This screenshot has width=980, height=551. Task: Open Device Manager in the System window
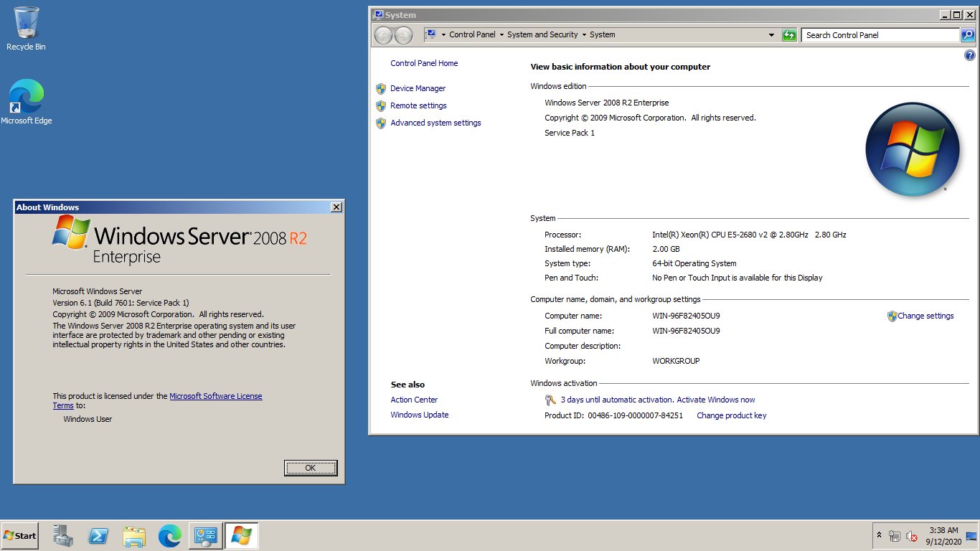coord(418,88)
